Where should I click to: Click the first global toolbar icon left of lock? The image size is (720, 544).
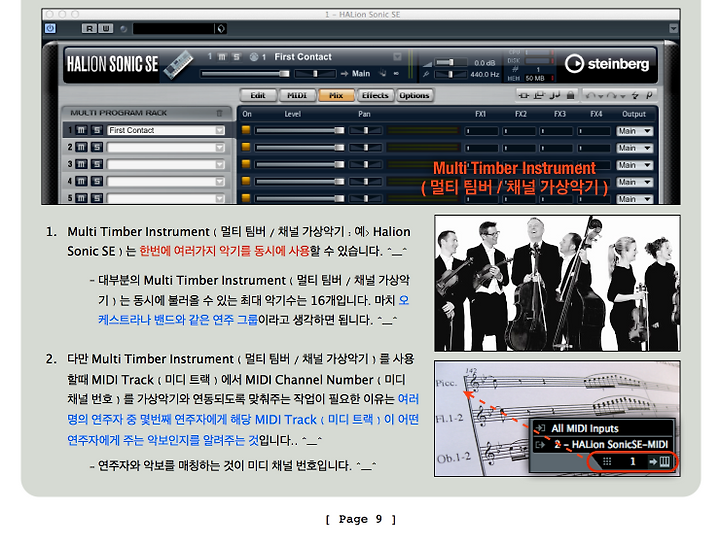[x=524, y=95]
